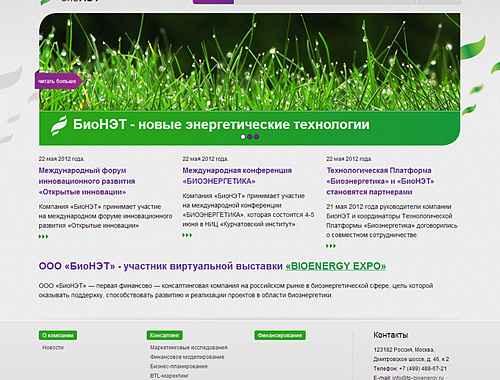This screenshot has width=500, height=380.
Task: Open the 'Финансирование' footer button
Action: (280, 335)
